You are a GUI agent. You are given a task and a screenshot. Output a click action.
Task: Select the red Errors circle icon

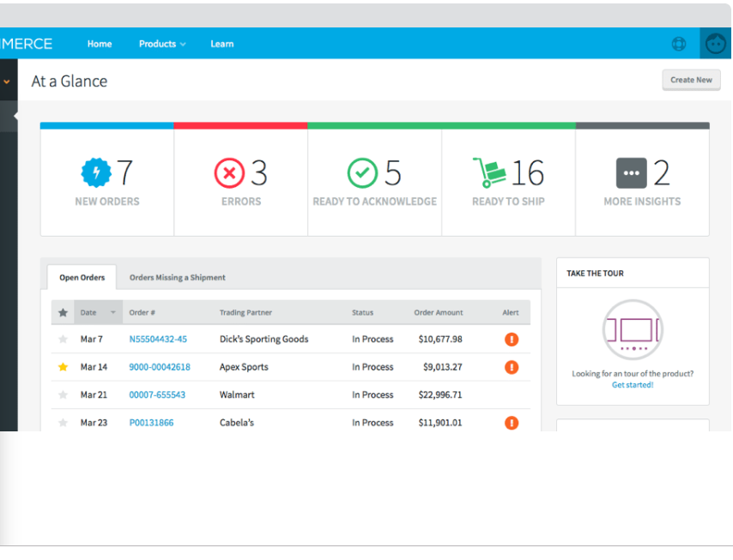pos(228,172)
